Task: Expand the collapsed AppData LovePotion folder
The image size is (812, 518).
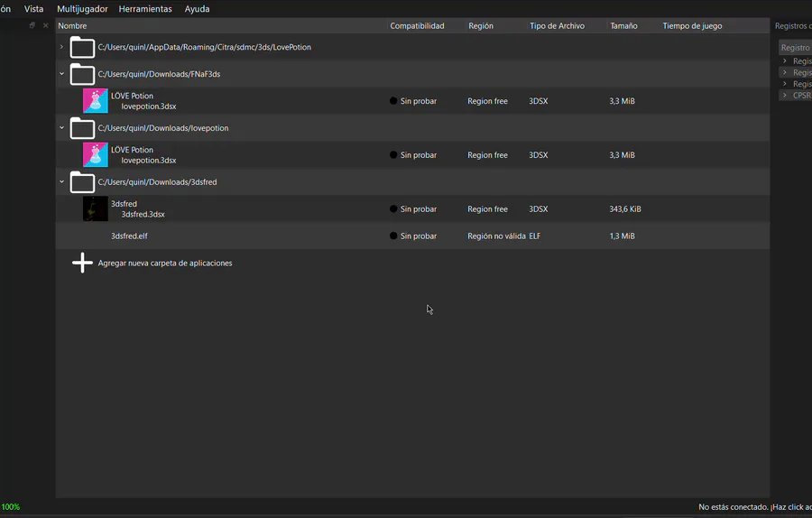Action: pos(61,47)
